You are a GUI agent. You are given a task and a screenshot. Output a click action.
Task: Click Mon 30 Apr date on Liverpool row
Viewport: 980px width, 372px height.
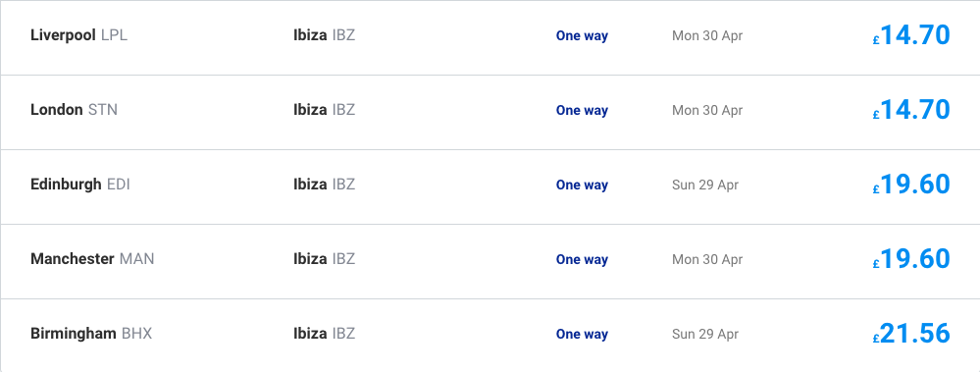click(x=707, y=35)
